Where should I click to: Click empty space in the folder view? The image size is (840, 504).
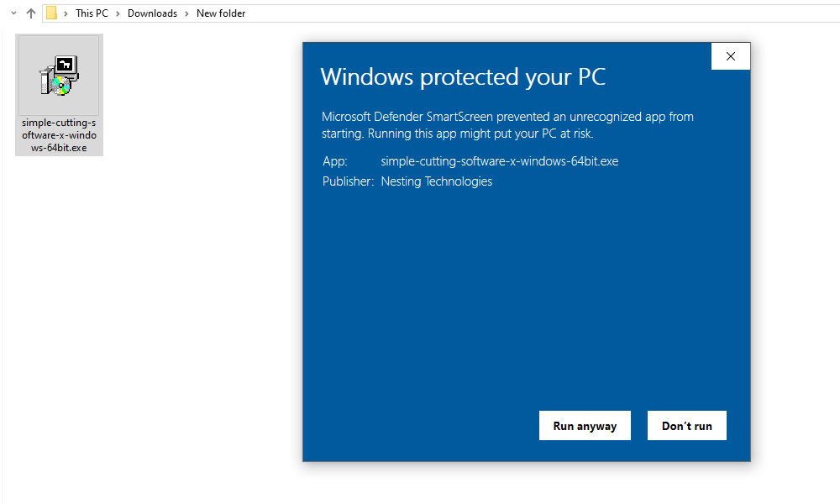coord(168,336)
